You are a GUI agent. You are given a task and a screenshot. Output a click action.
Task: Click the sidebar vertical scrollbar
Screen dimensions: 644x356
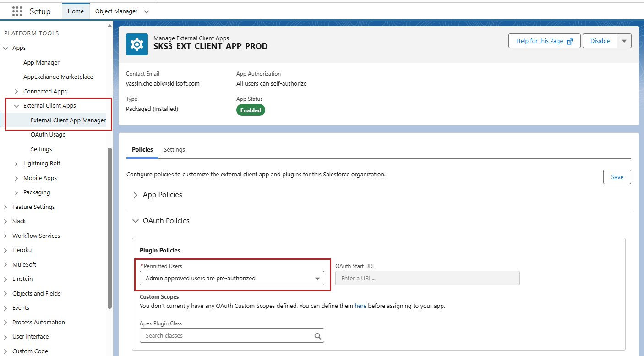tap(109, 228)
